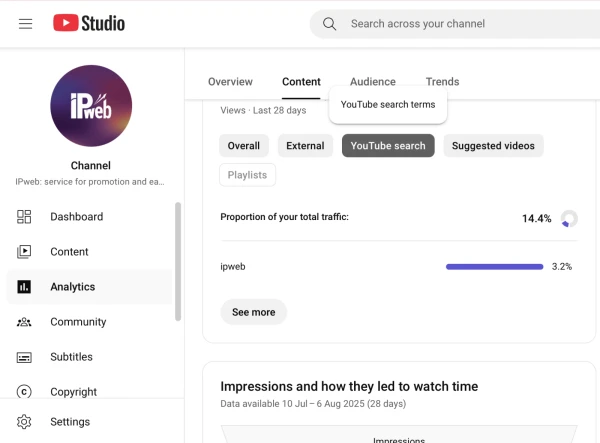Toggle the YouTube search filter chip

click(x=388, y=146)
